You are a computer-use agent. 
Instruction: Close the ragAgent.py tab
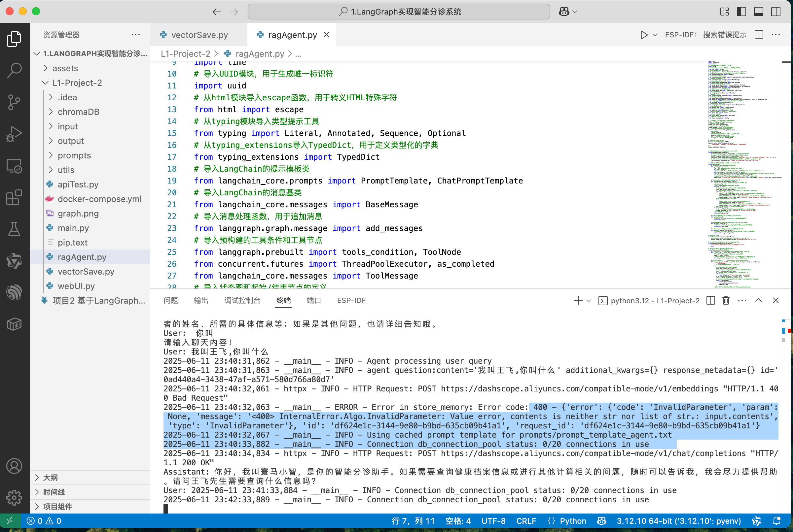point(326,35)
